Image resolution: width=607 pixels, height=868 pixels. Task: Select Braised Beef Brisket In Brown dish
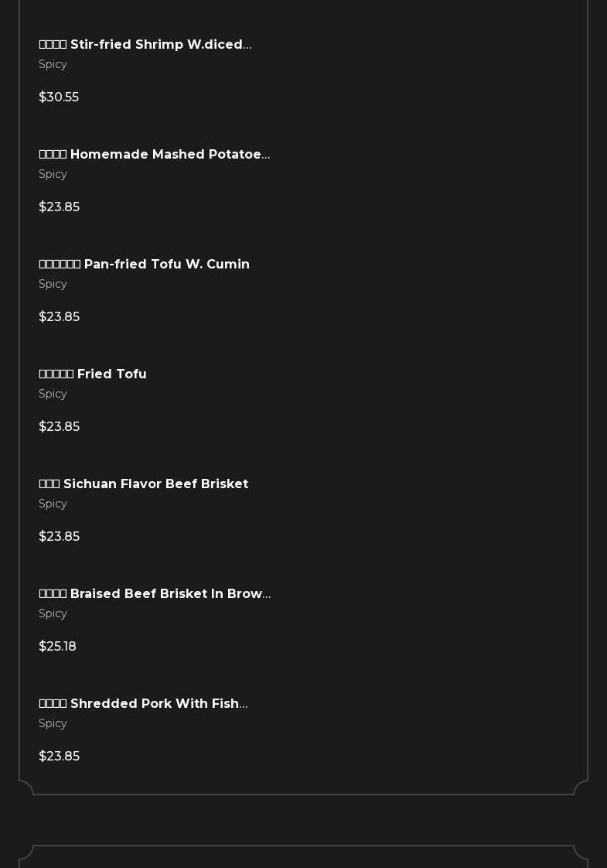pos(155,594)
